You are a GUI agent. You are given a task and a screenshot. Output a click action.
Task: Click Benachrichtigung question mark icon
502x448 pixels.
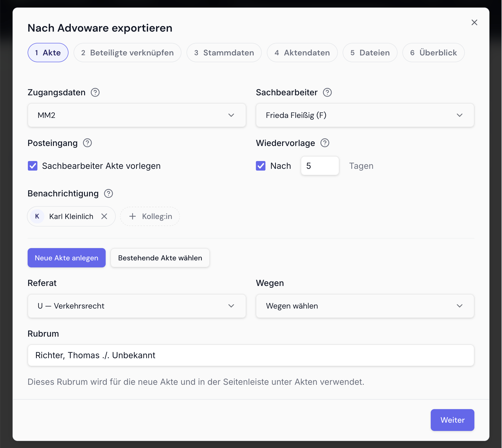pos(108,194)
